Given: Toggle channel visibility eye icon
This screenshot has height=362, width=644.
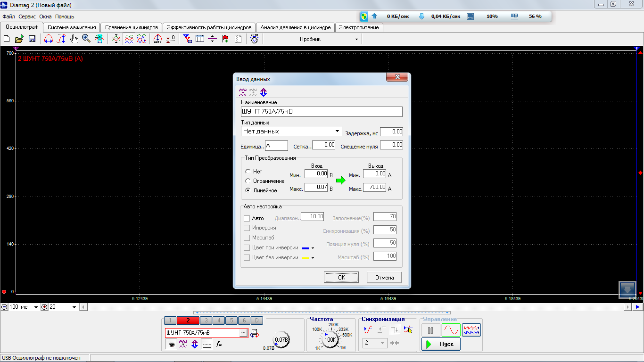Looking at the screenshot, I should coord(171,345).
